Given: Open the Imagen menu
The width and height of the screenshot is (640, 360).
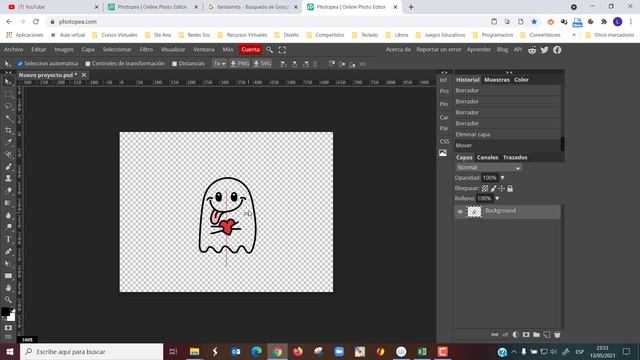Looking at the screenshot, I should (x=64, y=49).
